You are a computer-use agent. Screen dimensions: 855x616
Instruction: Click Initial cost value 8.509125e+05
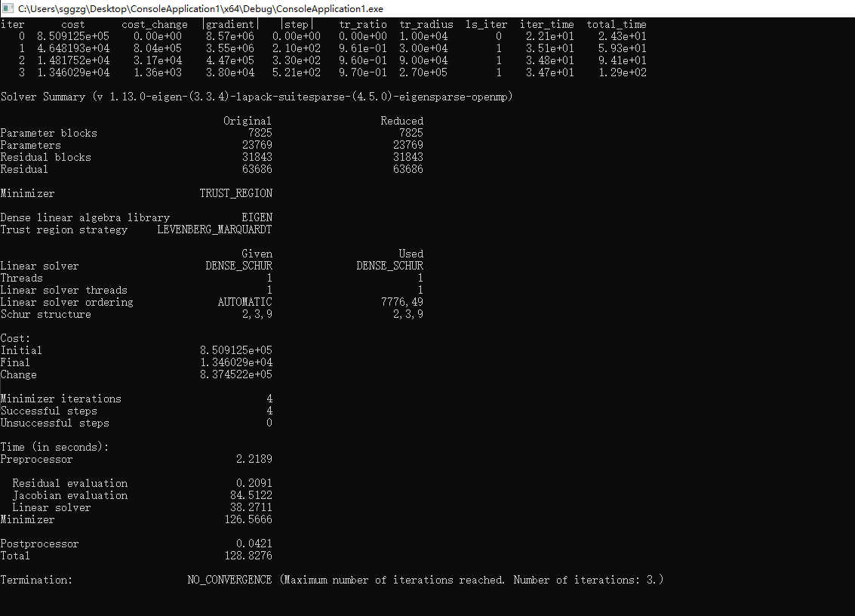coord(235,350)
